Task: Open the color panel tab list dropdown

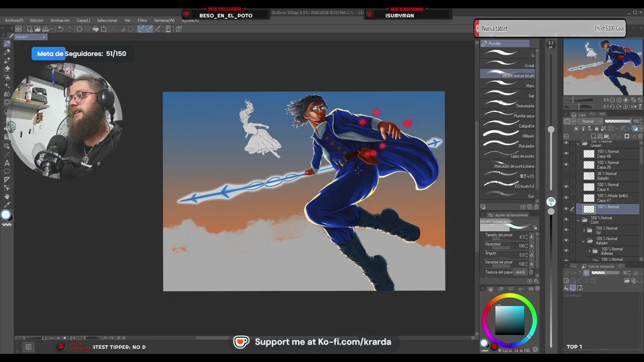Action: coord(538,289)
